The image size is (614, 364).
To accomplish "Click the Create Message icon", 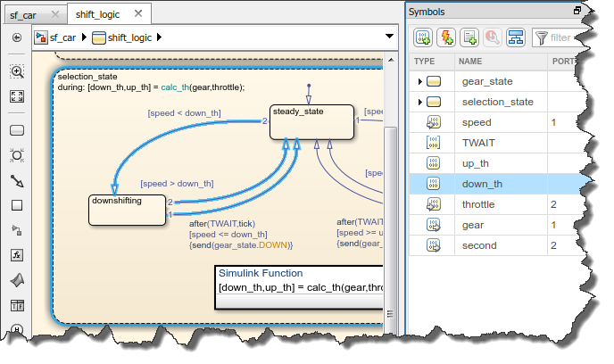I will point(469,37).
